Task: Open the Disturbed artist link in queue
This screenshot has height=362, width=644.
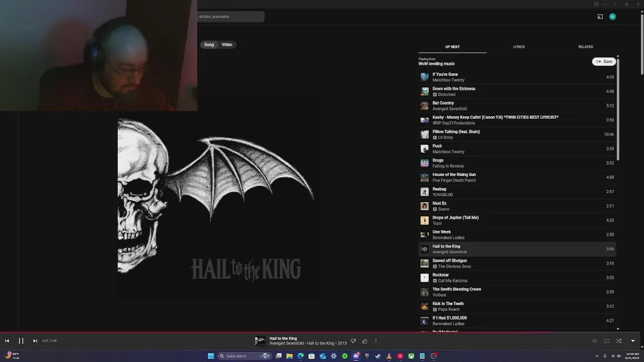Action: pos(446,95)
